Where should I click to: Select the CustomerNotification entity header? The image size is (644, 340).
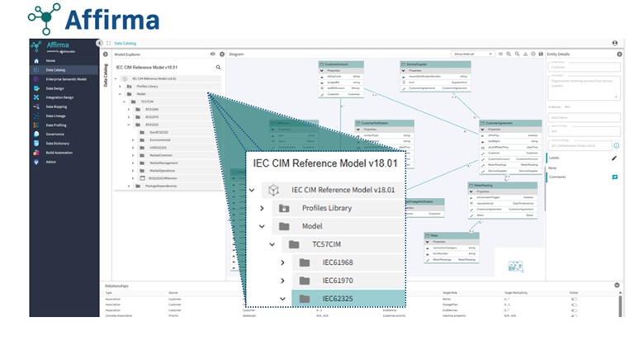coord(384,123)
